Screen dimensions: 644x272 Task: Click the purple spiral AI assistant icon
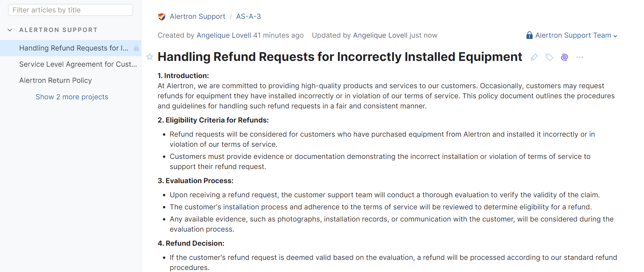click(565, 57)
